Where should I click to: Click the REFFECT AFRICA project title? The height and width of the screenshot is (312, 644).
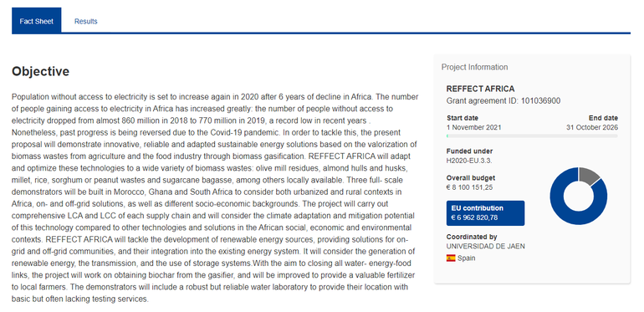pyautogui.click(x=480, y=90)
